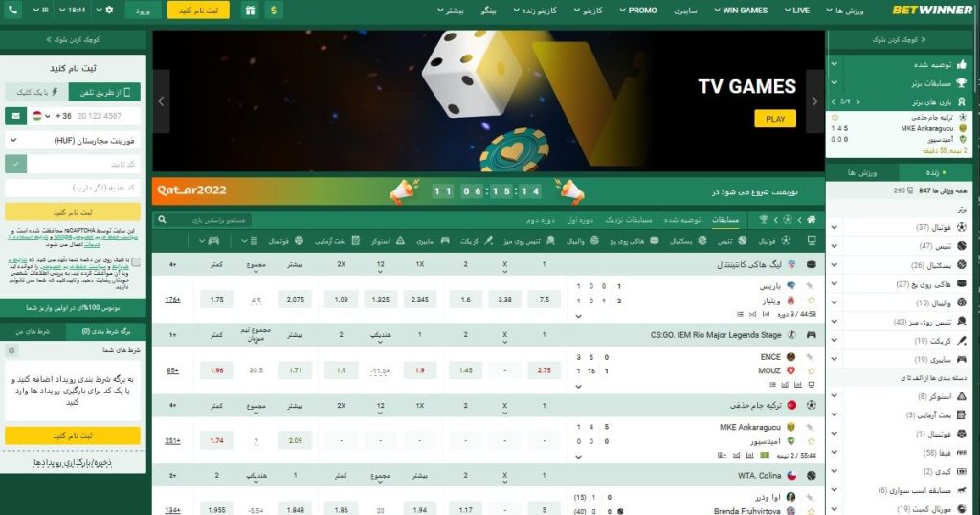980x515 pixels.
Task: Click the yellow header ثبت نام کنید button
Action: (198, 10)
